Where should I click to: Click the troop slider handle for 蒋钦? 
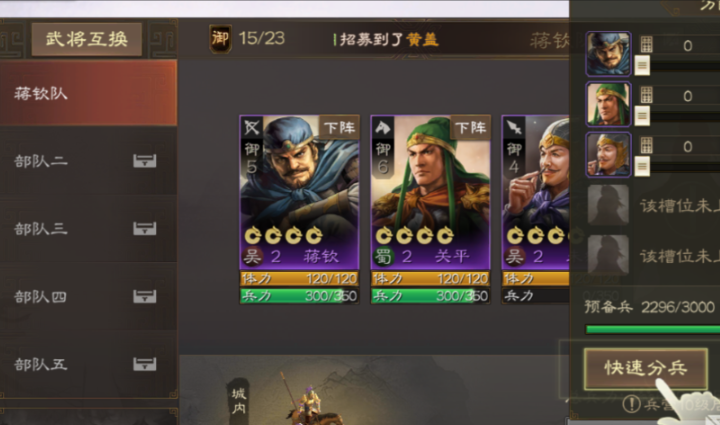click(x=642, y=66)
